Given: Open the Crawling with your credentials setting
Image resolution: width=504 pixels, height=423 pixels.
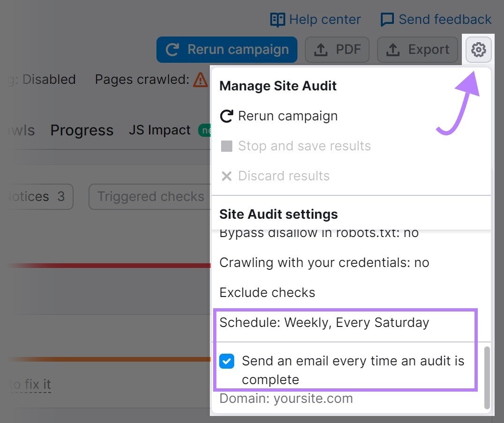Looking at the screenshot, I should pyautogui.click(x=324, y=262).
